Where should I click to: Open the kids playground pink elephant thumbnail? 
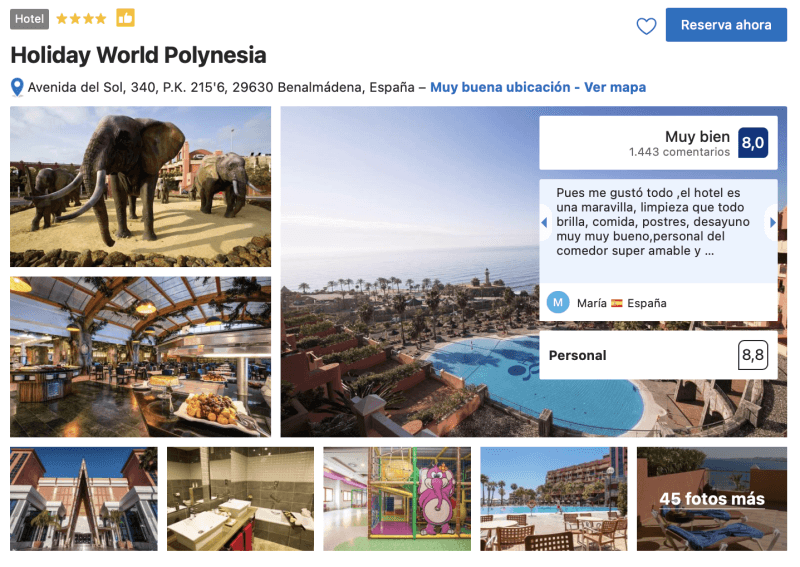pos(397,499)
